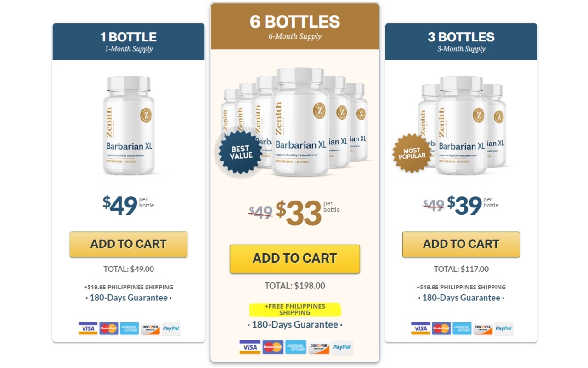
Task: Click the highlighted Free Philippines Shipping text
Action: point(295,310)
